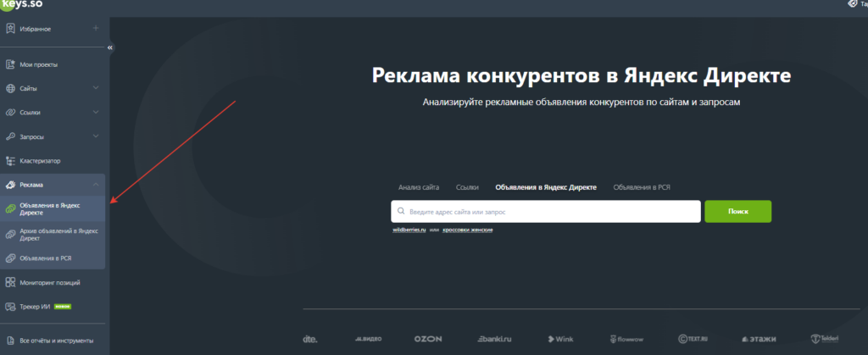
Task: Select Объявления в Яндекс Директе tab
Action: pyautogui.click(x=546, y=187)
